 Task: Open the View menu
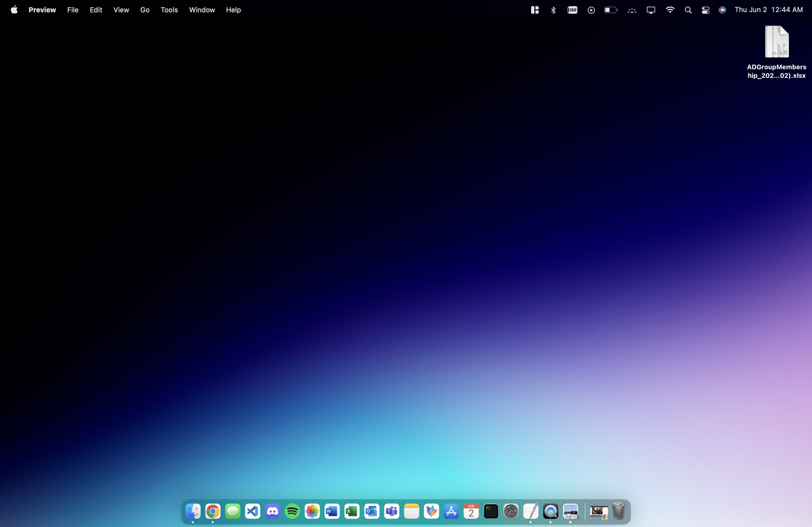point(121,10)
